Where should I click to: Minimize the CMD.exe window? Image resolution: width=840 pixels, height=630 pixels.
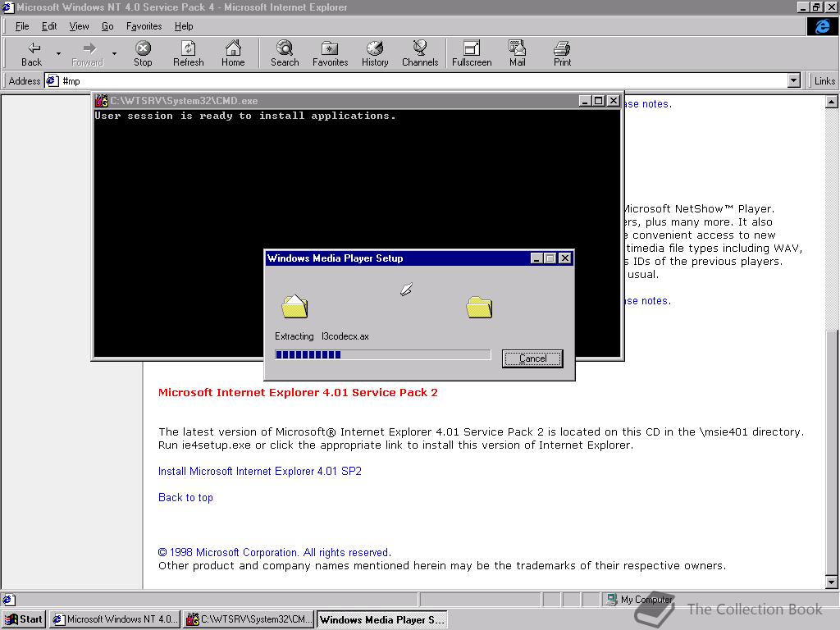(x=585, y=101)
